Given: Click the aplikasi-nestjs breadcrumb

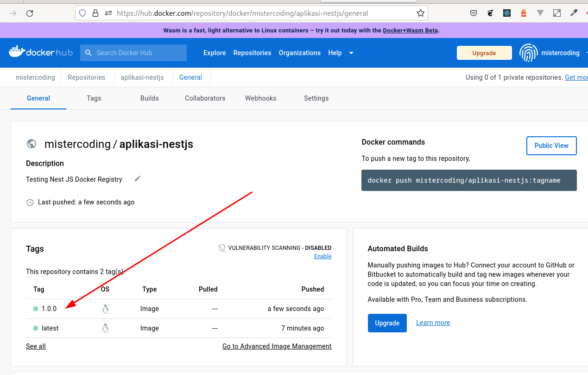Looking at the screenshot, I should point(142,77).
